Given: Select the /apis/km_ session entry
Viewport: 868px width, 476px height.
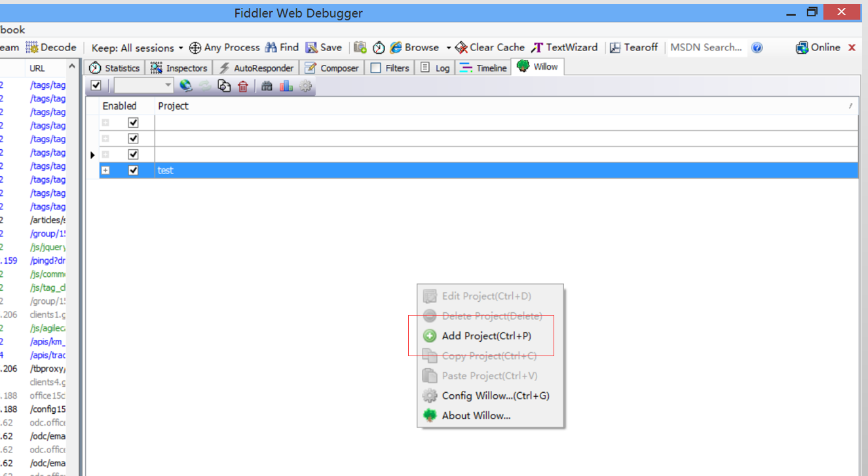Looking at the screenshot, I should [48, 341].
